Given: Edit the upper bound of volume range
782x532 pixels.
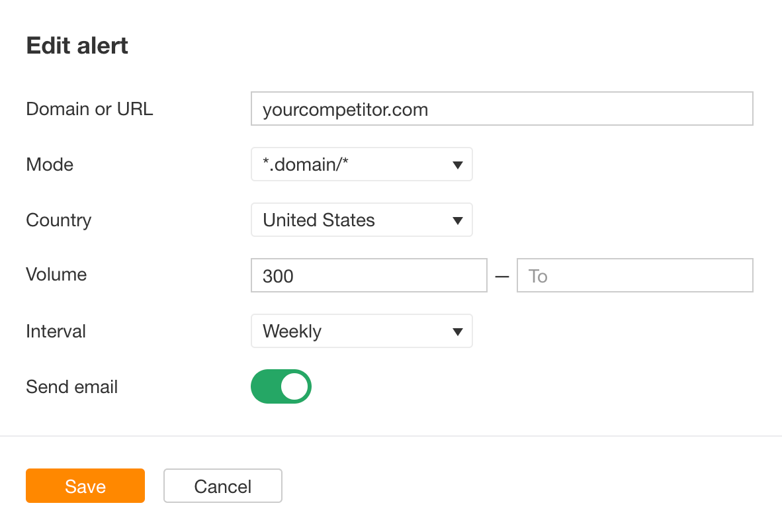Looking at the screenshot, I should coord(634,275).
